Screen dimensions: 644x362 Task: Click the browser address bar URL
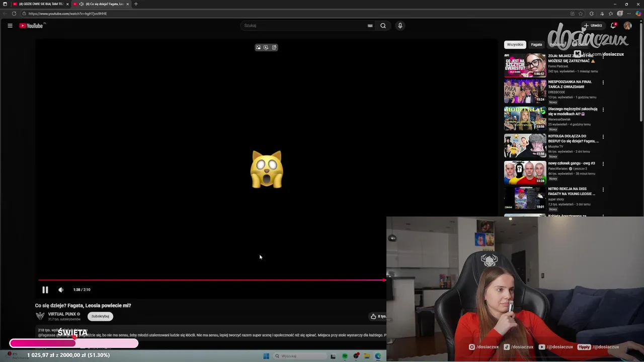67,14
